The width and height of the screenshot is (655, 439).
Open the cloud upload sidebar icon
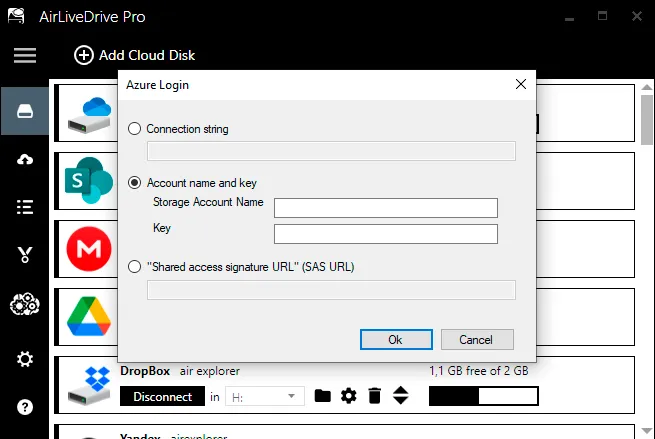[25, 159]
